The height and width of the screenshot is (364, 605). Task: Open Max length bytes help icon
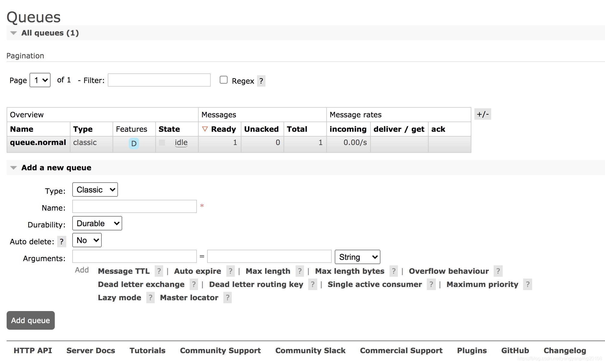click(x=394, y=271)
